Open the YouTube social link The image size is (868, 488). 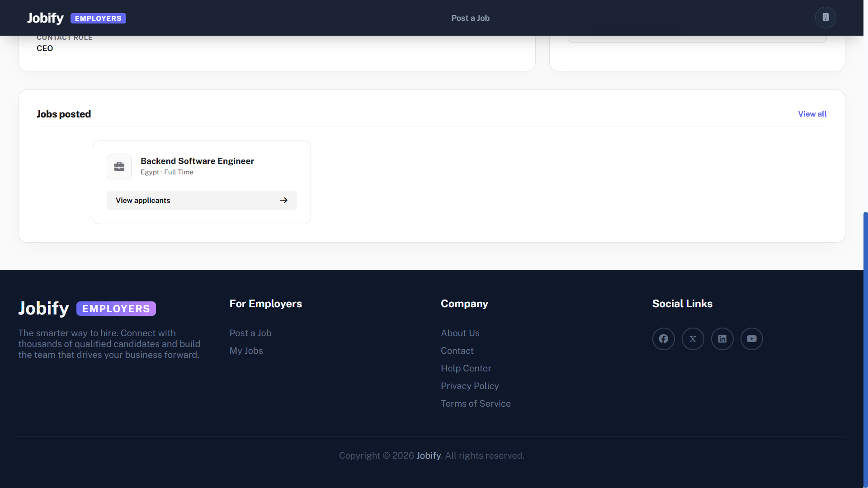point(752,339)
